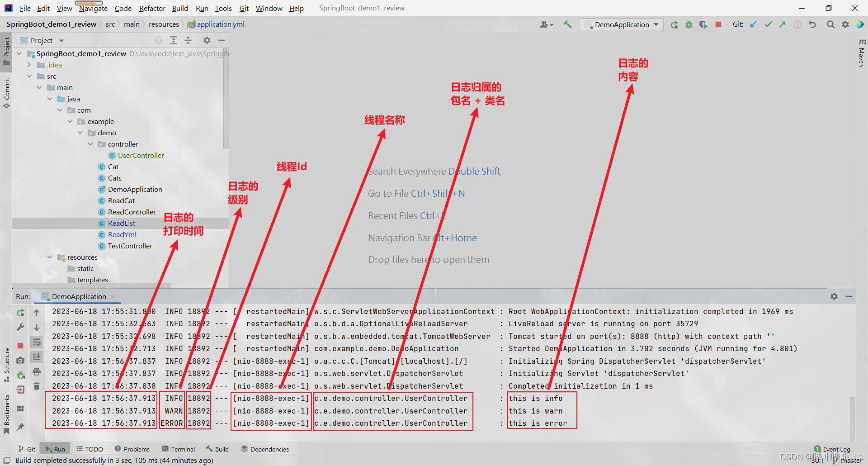Expand all in Project panel
The height and width of the screenshot is (466, 868).
coord(173,40)
